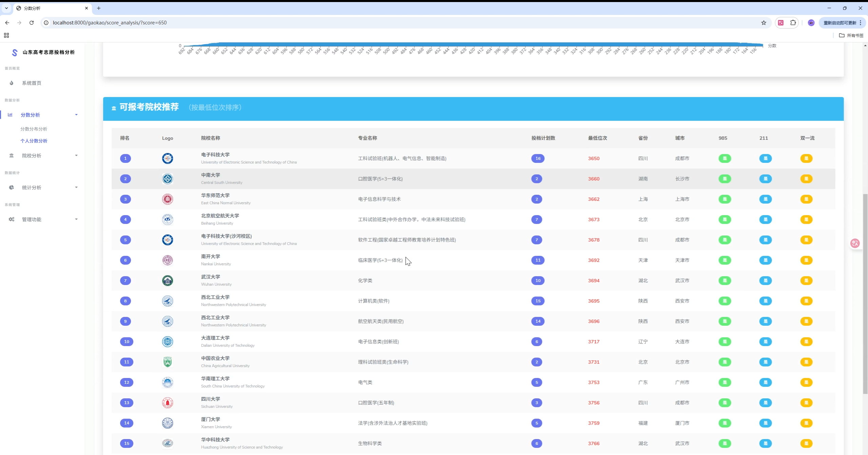Close the 分数分析 browser tab
Screen dimensions: 868x455
[x=86, y=8]
